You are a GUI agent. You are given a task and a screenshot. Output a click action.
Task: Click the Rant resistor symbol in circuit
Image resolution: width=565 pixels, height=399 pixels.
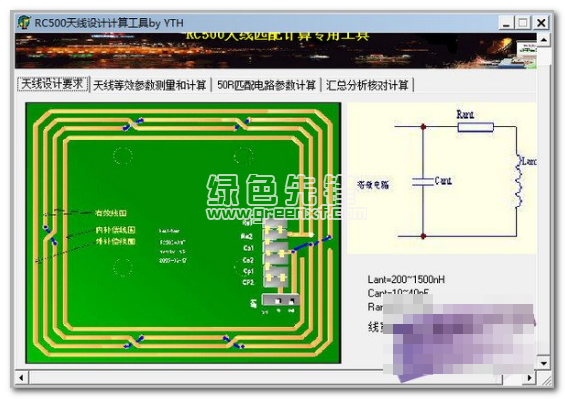[x=475, y=127]
